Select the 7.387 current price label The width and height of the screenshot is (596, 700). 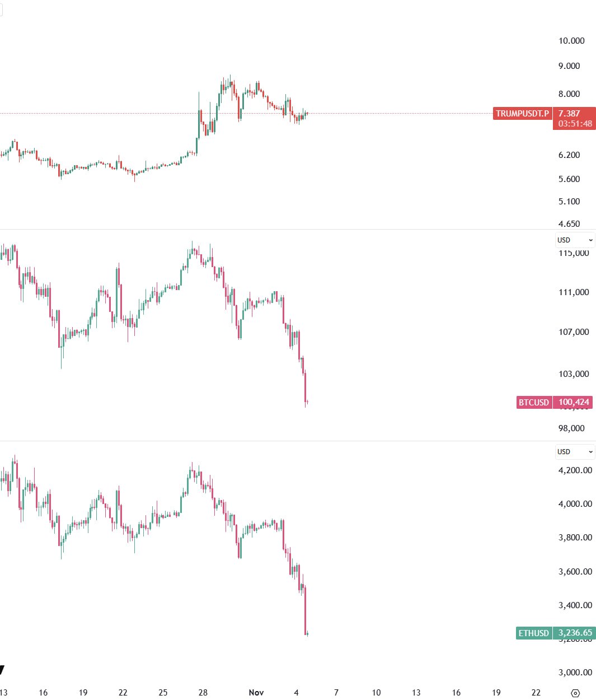(569, 114)
